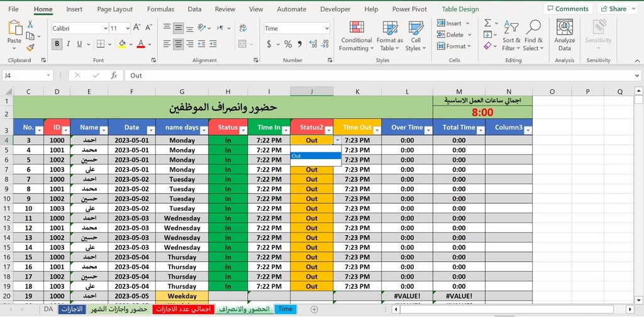Open Analyze Data tool
Image resolution: width=644 pixels, height=317 pixels.
tap(565, 35)
